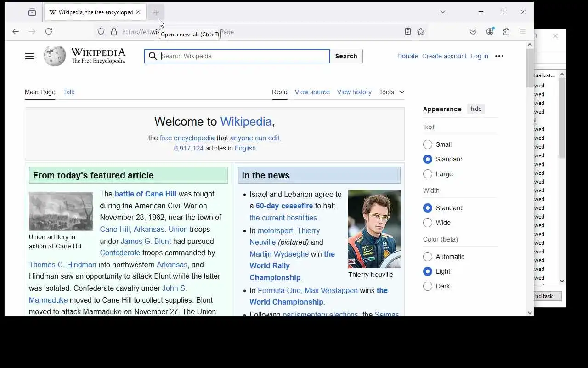588x368 pixels.
Task: Select Standard width option
Action: pyautogui.click(x=428, y=208)
